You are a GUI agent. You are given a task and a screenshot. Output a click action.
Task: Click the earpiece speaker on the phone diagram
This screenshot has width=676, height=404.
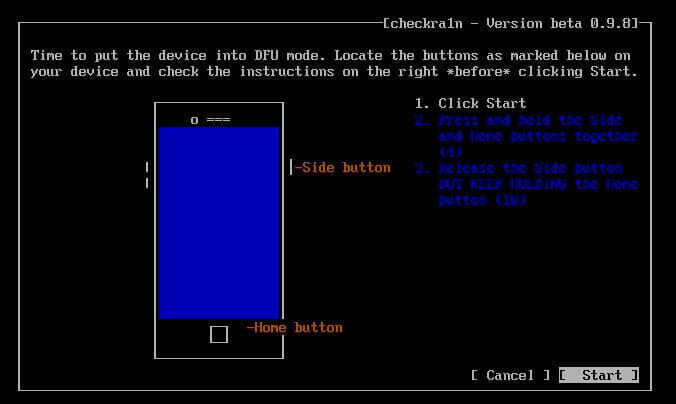218,120
